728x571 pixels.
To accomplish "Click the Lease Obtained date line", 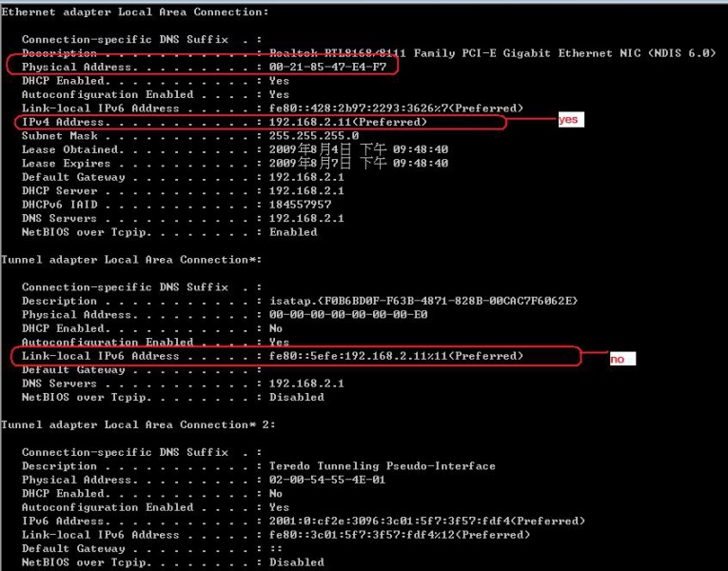I will (x=358, y=149).
